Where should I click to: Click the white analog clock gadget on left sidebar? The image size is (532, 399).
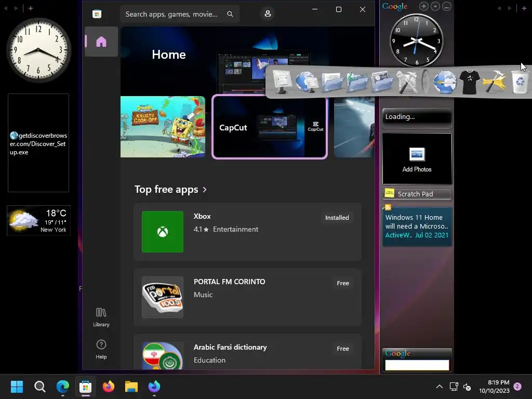point(38,50)
